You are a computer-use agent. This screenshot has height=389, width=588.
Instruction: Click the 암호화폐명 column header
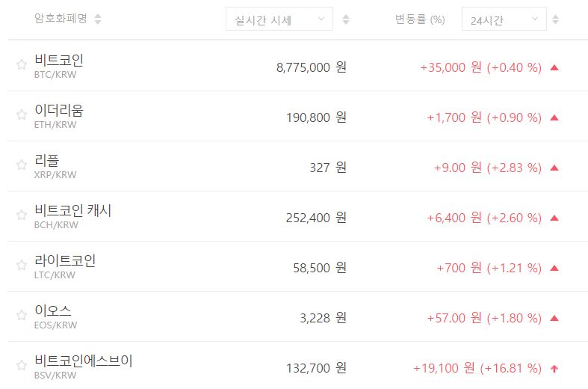pos(61,19)
